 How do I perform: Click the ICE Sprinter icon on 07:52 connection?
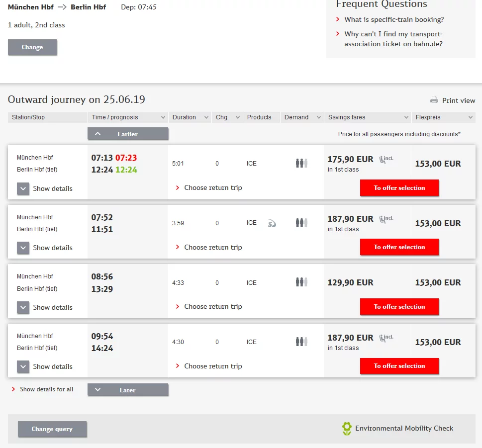click(272, 223)
